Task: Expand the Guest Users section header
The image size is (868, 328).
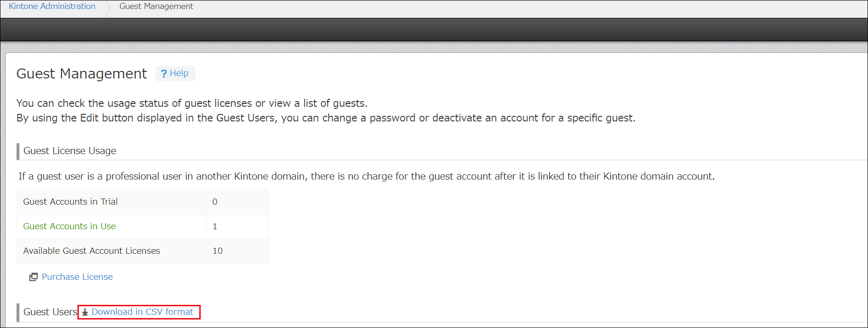Action: tap(50, 312)
